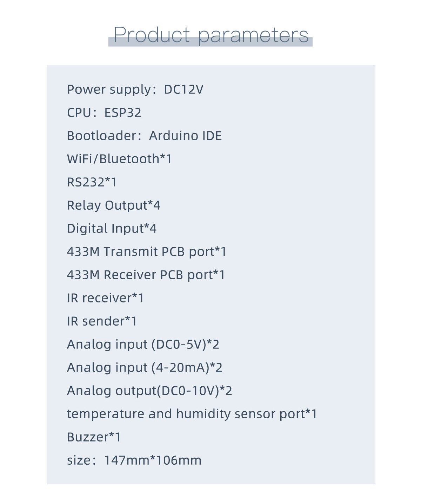This screenshot has height=504, width=421.
Task: Click the WiFi/Bluetooth*1 entry
Action: 119,159
